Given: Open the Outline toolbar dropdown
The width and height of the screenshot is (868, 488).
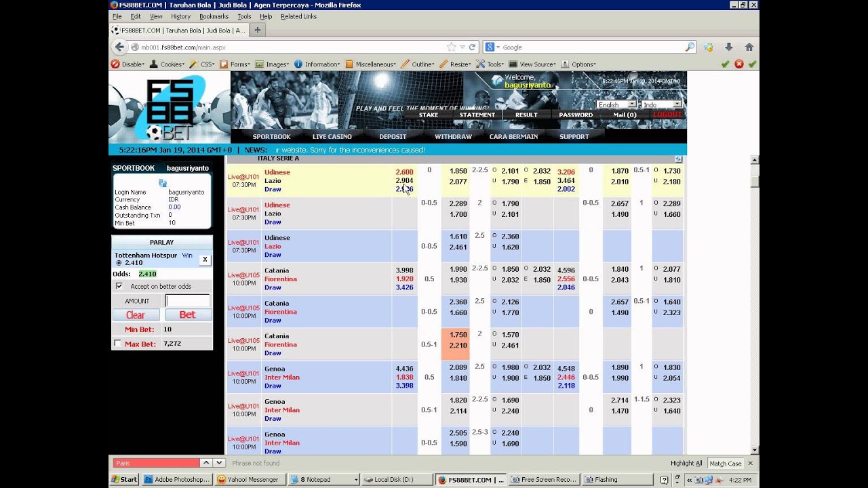Looking at the screenshot, I should (x=418, y=64).
